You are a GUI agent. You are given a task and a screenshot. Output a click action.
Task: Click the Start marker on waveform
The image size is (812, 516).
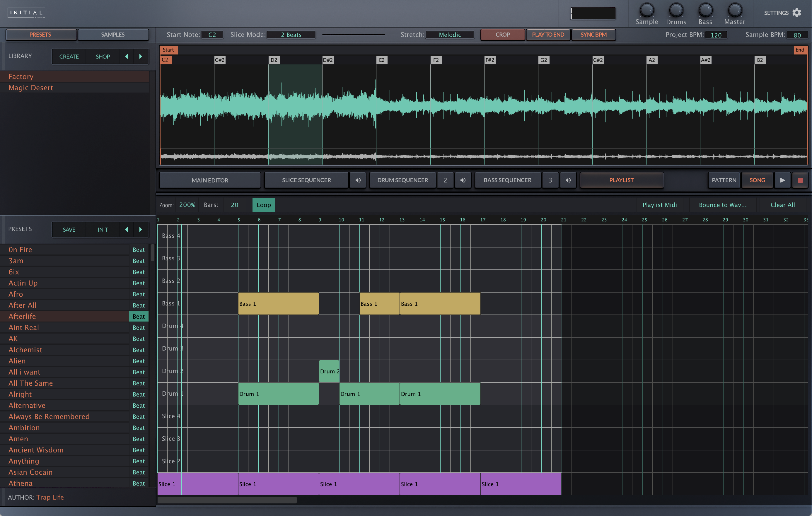pyautogui.click(x=169, y=50)
